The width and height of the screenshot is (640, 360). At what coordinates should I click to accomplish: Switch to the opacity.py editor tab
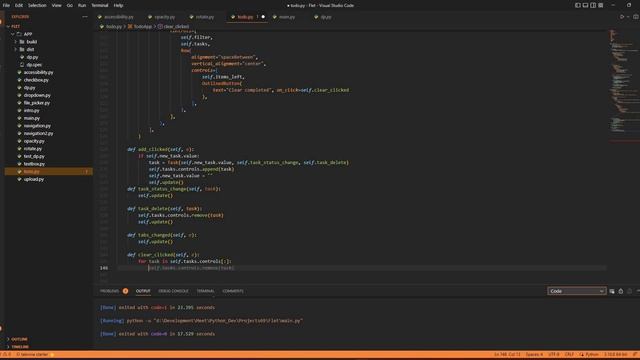click(x=164, y=17)
